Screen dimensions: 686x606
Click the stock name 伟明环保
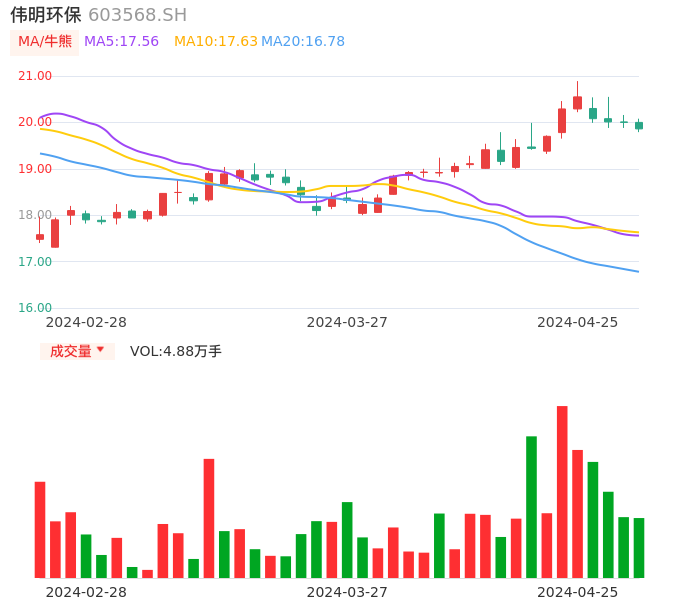[46, 15]
